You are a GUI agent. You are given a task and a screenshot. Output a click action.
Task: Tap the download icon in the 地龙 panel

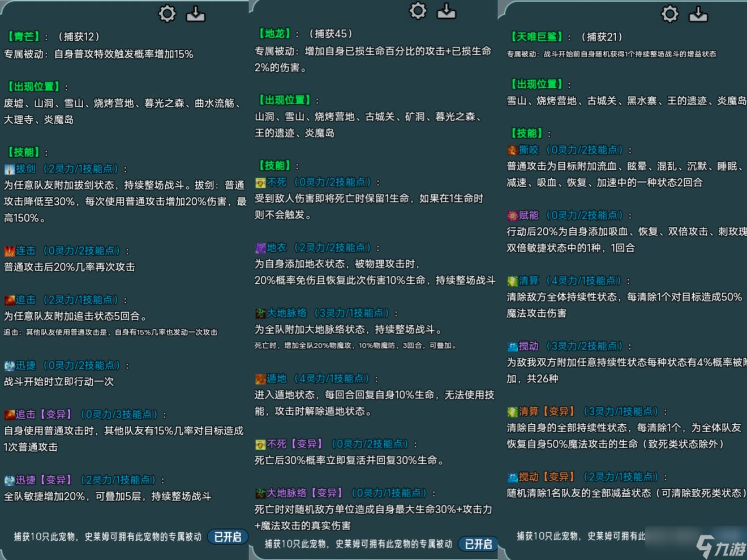(x=447, y=11)
